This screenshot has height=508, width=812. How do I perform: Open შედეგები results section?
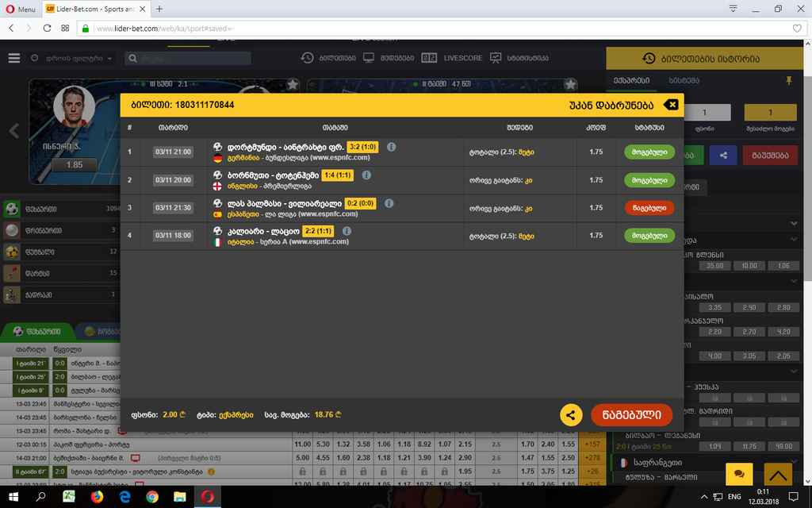click(x=389, y=58)
